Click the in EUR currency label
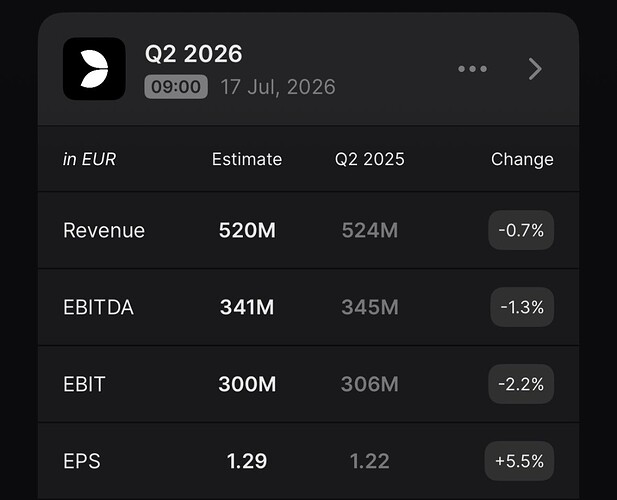 pyautogui.click(x=89, y=159)
